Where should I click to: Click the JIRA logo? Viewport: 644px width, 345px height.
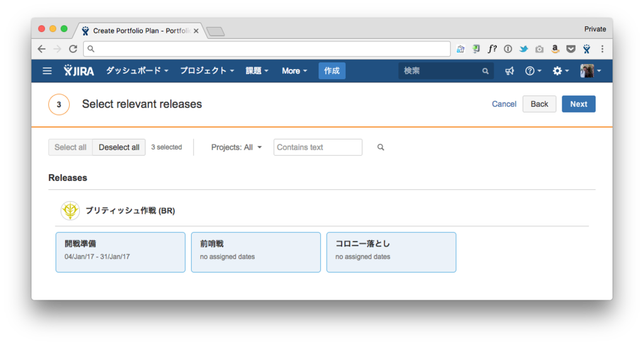[79, 70]
